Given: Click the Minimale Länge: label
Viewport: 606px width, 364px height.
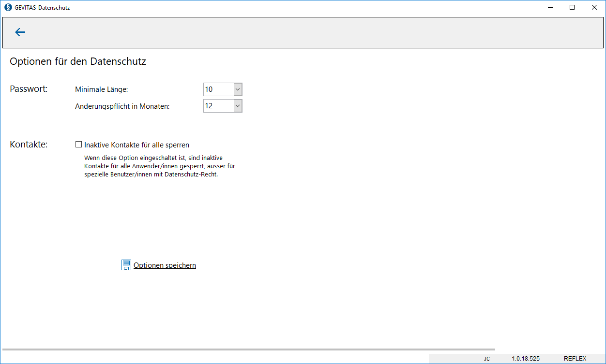Looking at the screenshot, I should coord(102,89).
